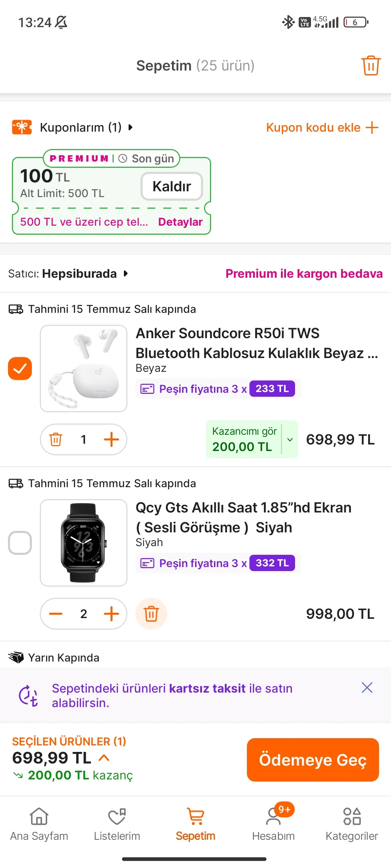Open Kazancımı gör savings dropdown
The width and height of the screenshot is (391, 868).
290,439
